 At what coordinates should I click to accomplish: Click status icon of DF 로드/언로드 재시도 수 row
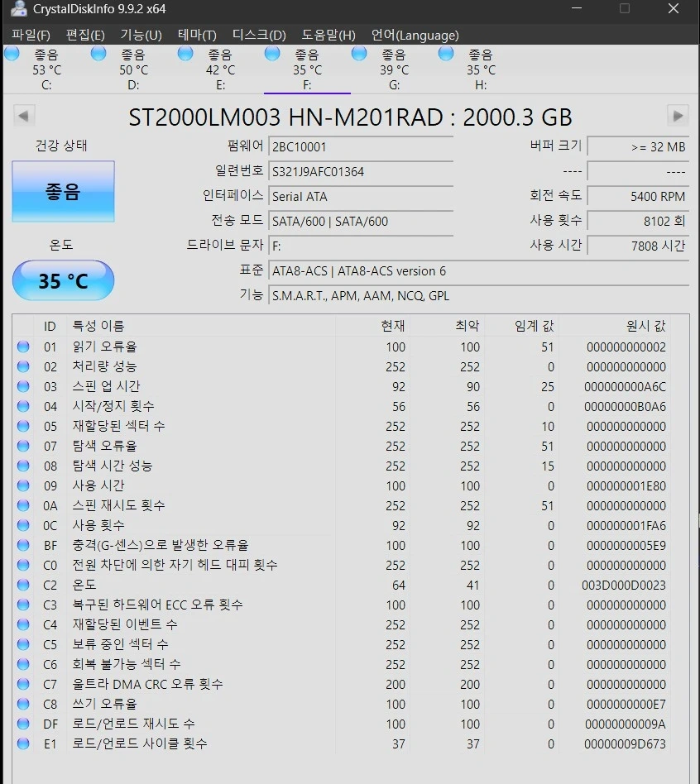[23, 724]
